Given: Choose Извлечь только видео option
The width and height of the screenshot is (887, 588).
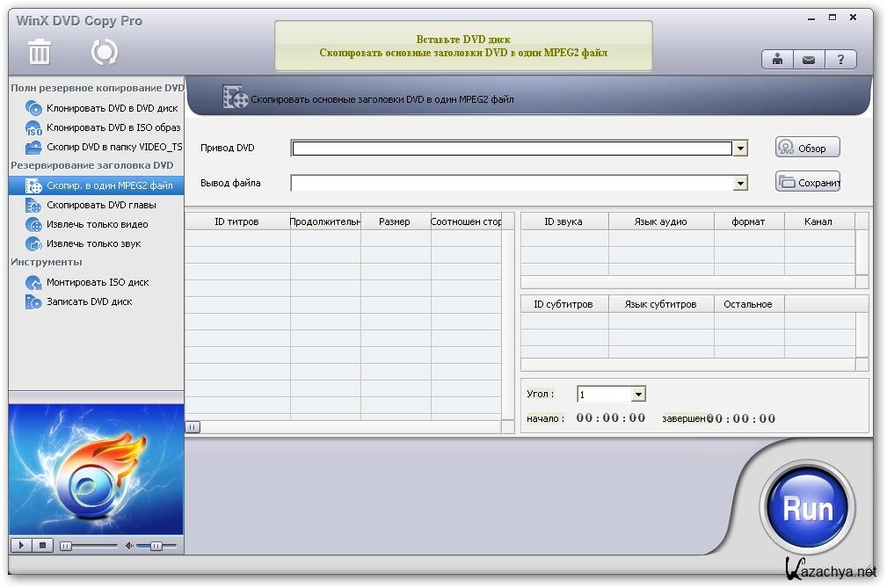Looking at the screenshot, I should tap(97, 224).
